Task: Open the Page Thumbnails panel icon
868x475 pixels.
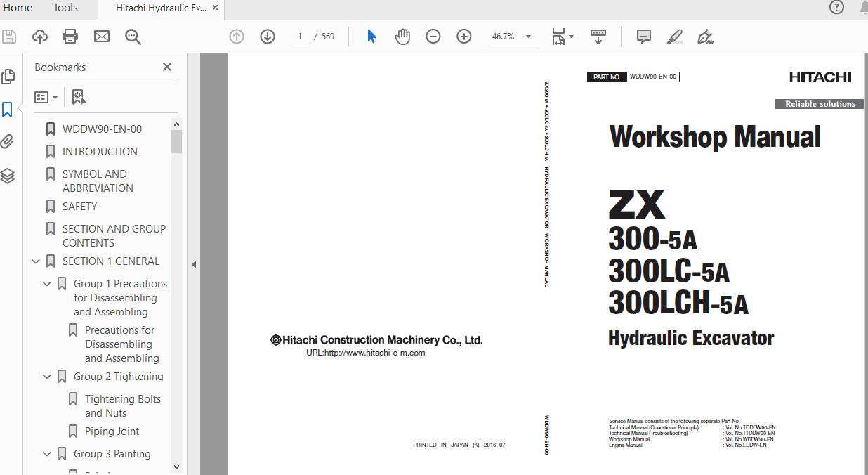Action: click(x=8, y=76)
